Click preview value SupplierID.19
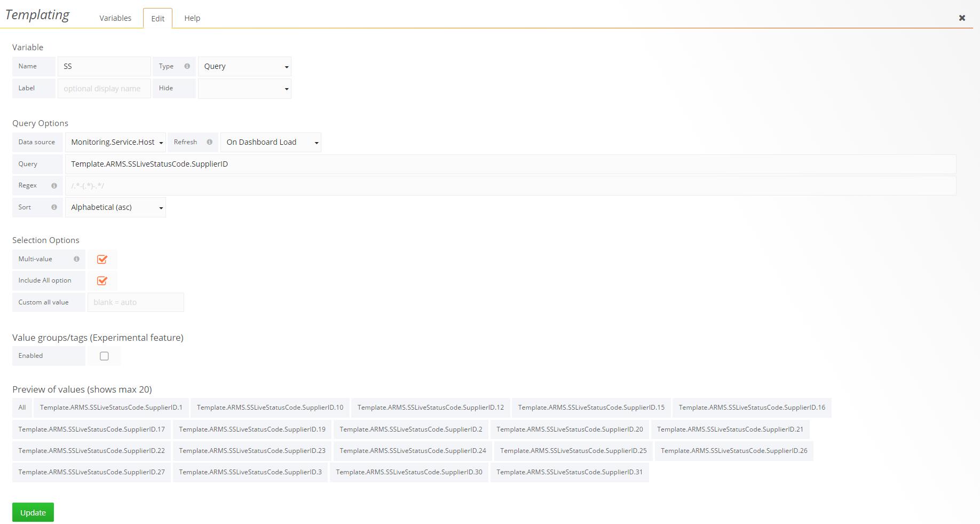Screen dimensions: 980x524 coord(252,429)
